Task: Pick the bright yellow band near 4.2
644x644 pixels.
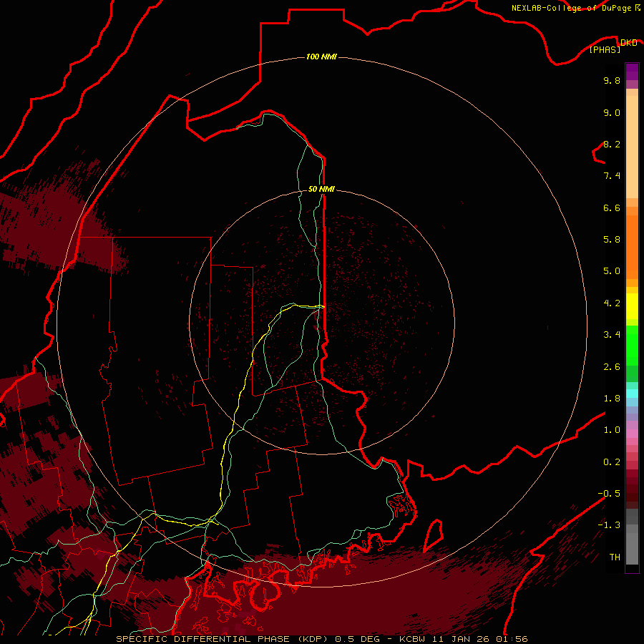Action: (x=632, y=306)
